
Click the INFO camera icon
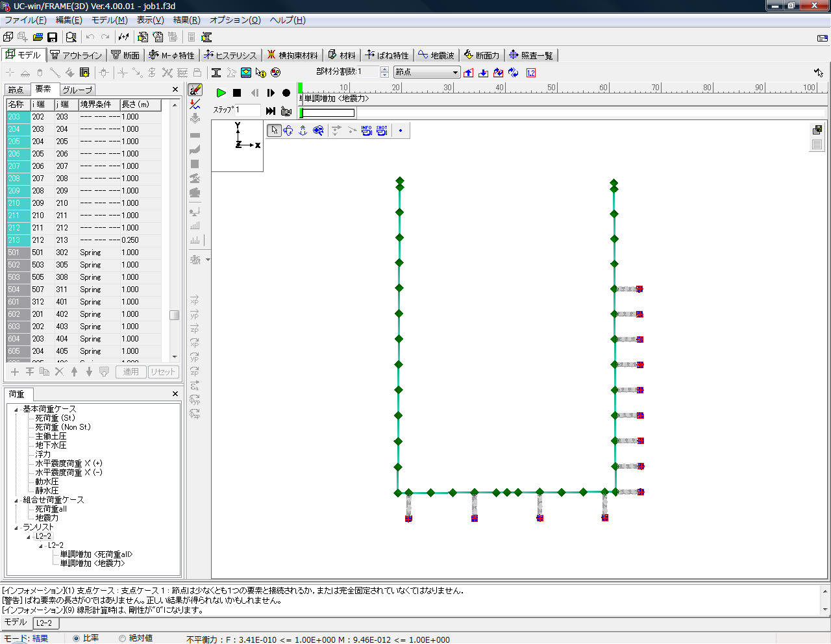coord(367,130)
